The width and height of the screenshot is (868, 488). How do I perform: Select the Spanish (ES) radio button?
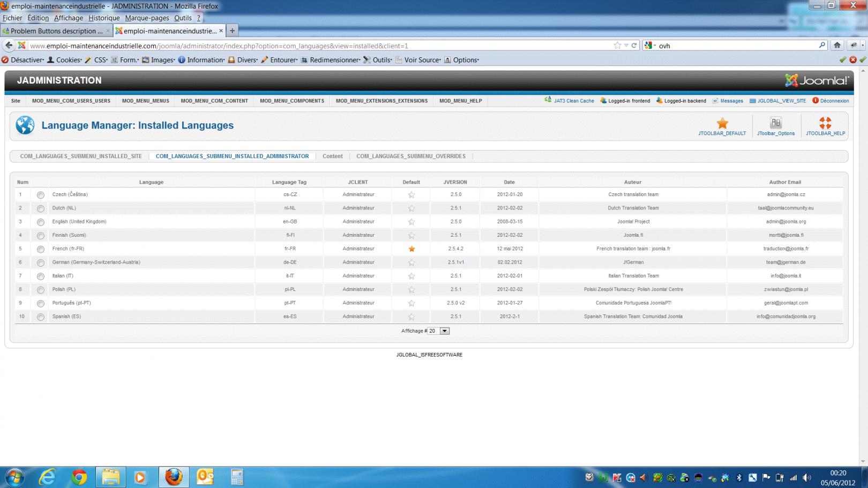pyautogui.click(x=40, y=317)
